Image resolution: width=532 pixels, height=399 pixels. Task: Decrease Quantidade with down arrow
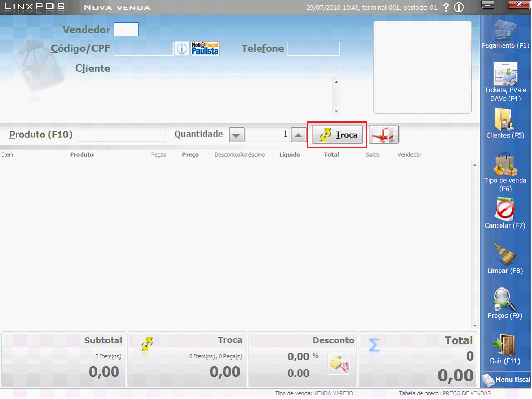236,135
